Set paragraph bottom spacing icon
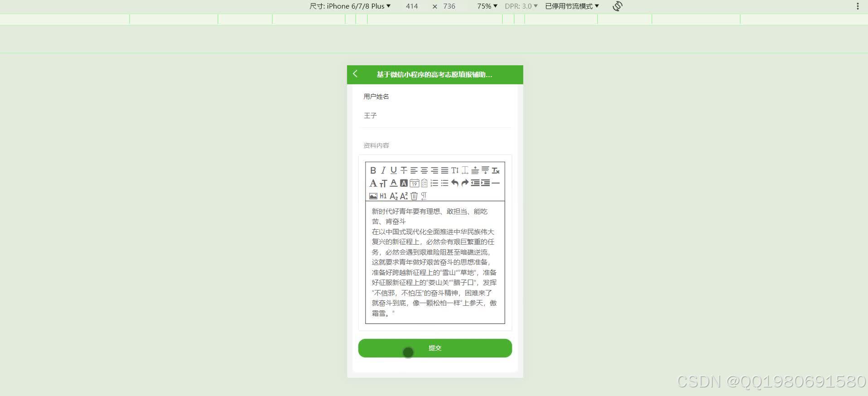 (485, 170)
